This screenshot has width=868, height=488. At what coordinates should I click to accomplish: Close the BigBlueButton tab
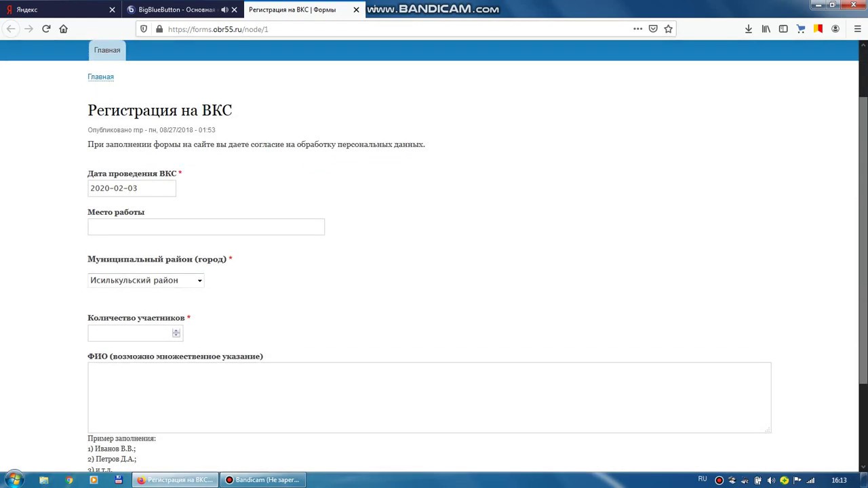[x=235, y=9]
